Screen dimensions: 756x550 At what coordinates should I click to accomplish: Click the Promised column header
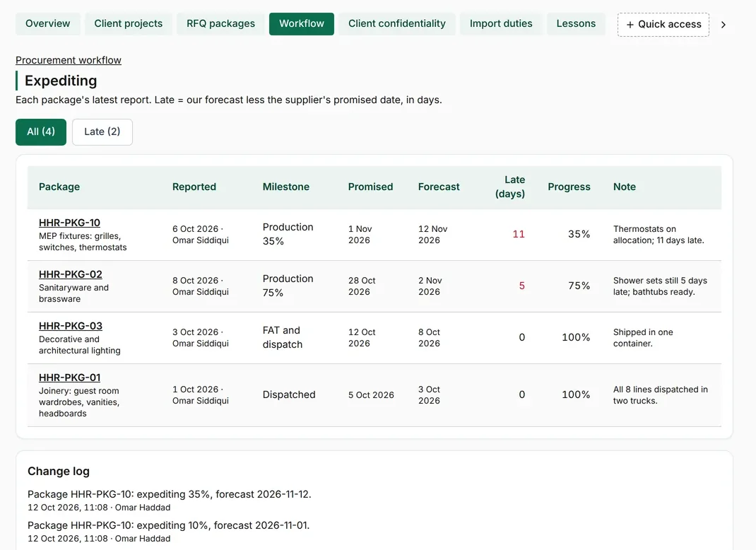click(x=370, y=187)
